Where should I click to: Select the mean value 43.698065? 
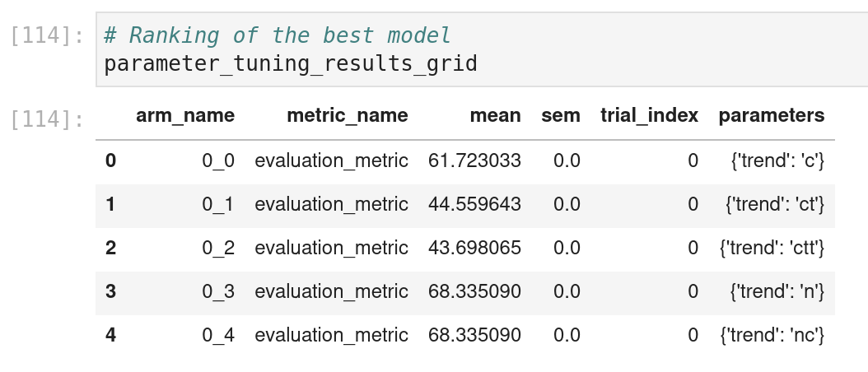click(x=474, y=248)
